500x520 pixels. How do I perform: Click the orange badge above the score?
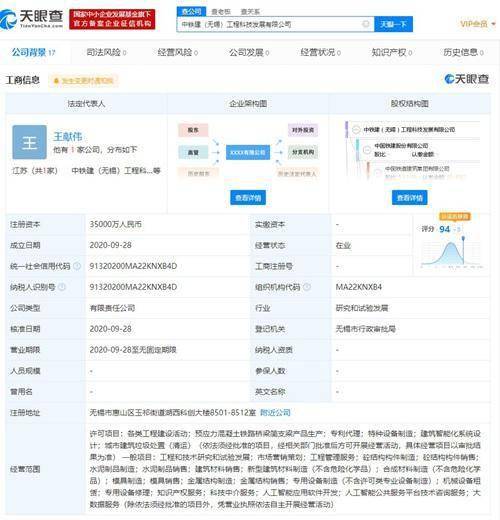(x=455, y=217)
